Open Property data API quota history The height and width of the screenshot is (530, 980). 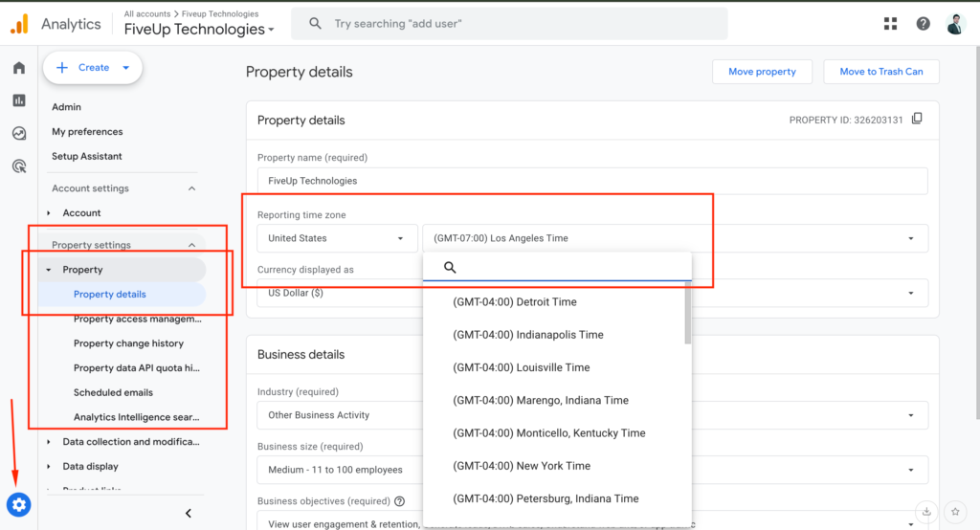click(x=137, y=368)
